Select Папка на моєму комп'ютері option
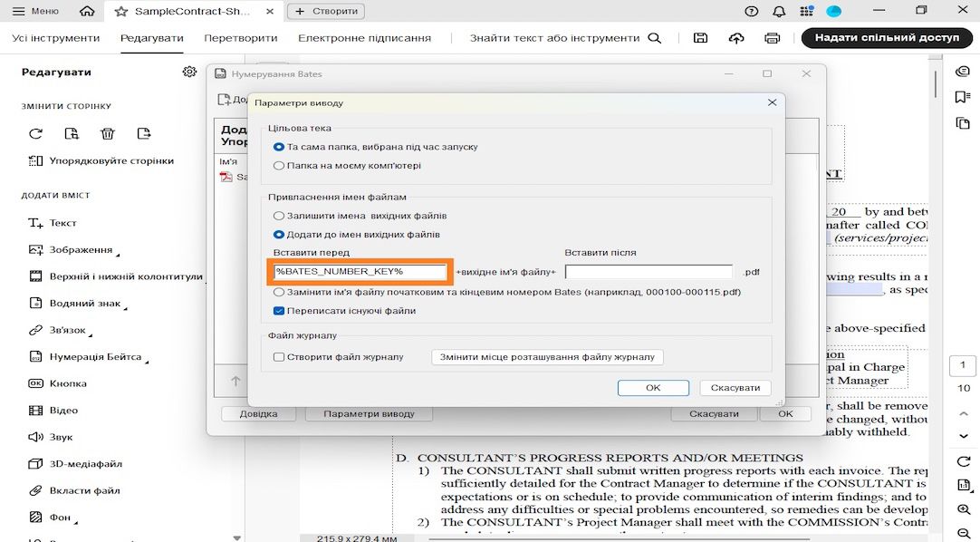The image size is (980, 542). (348, 166)
